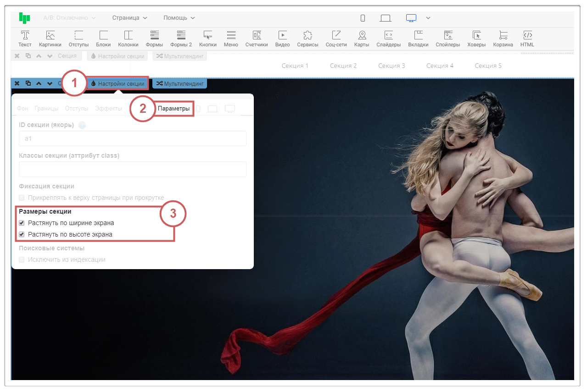
Task: Switch to desktop monitor preview
Action: click(x=411, y=18)
